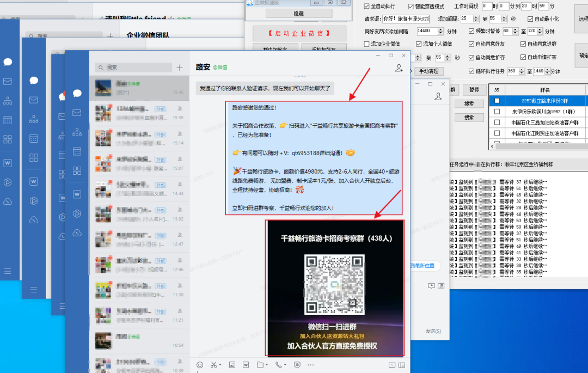This screenshot has height=373, width=588.
Task: Open cloud icon in leftmost background window
Action: 8,201
